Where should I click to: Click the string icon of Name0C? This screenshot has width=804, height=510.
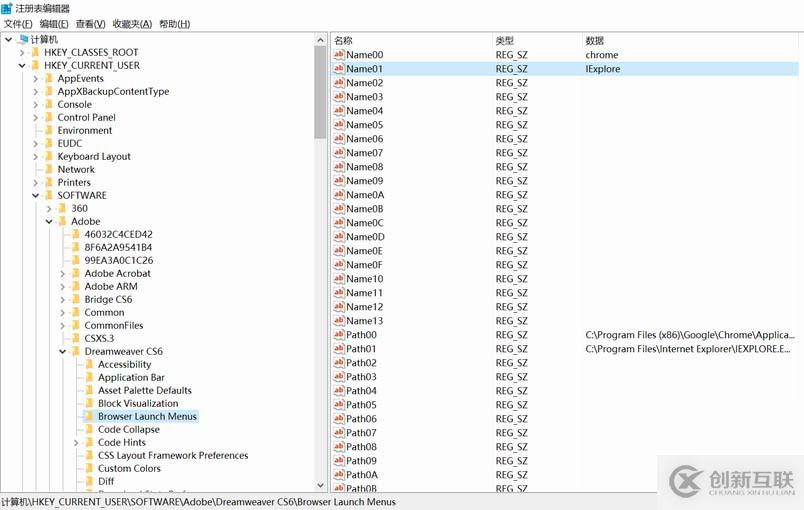[x=339, y=222]
